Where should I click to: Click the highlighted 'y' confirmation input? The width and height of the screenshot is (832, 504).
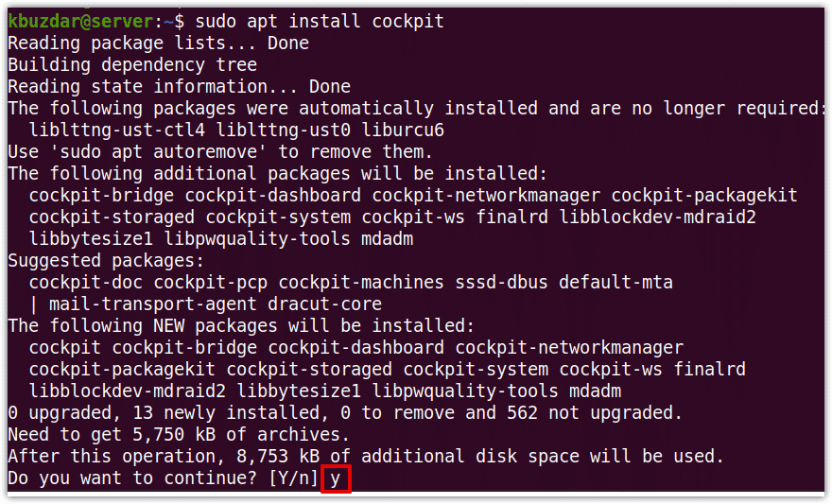(336, 479)
